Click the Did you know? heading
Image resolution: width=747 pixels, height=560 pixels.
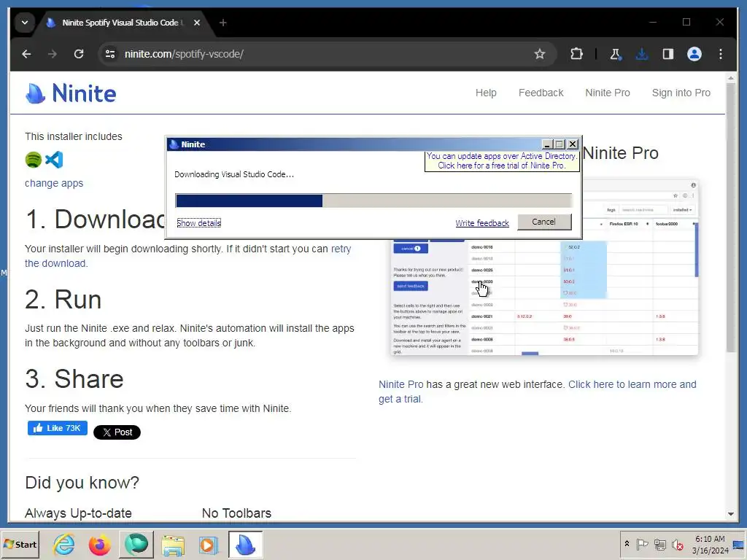(82, 483)
